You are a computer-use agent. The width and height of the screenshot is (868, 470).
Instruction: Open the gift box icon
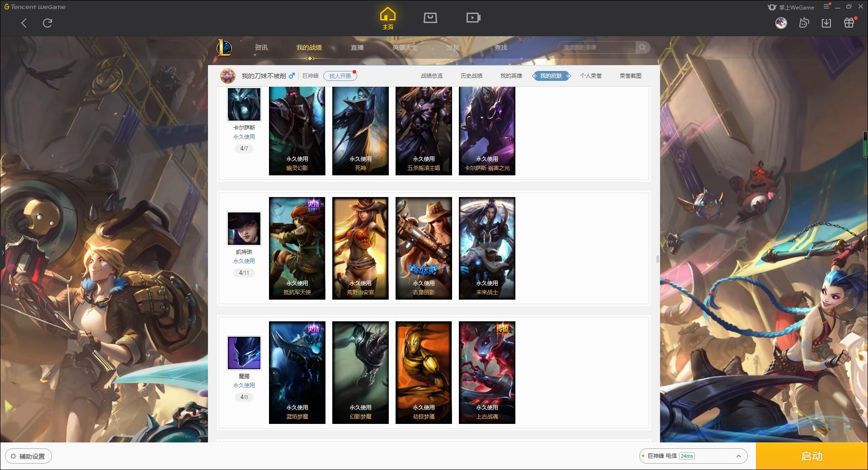(849, 23)
